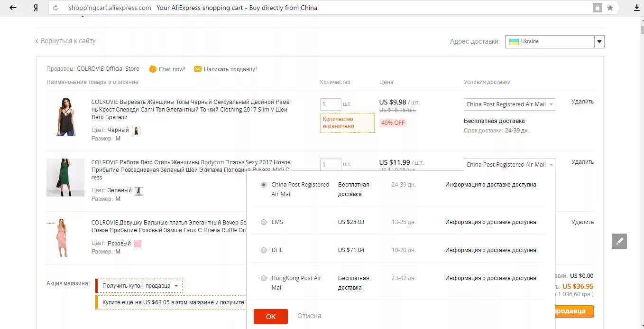Select the EMS shipping radio button

click(x=264, y=222)
